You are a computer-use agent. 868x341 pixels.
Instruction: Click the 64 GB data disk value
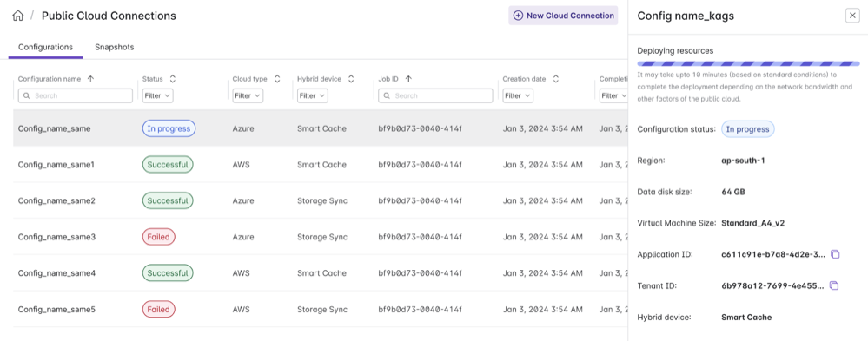tap(733, 192)
